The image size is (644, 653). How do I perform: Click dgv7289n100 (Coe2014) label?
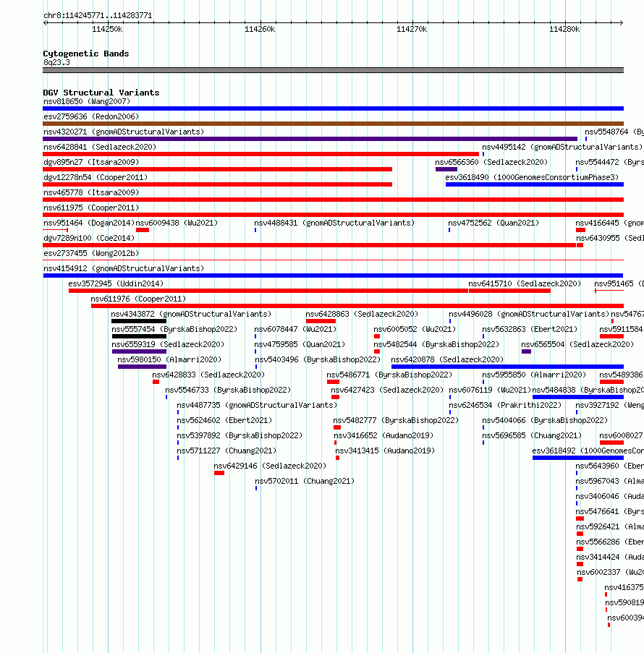pos(89,238)
